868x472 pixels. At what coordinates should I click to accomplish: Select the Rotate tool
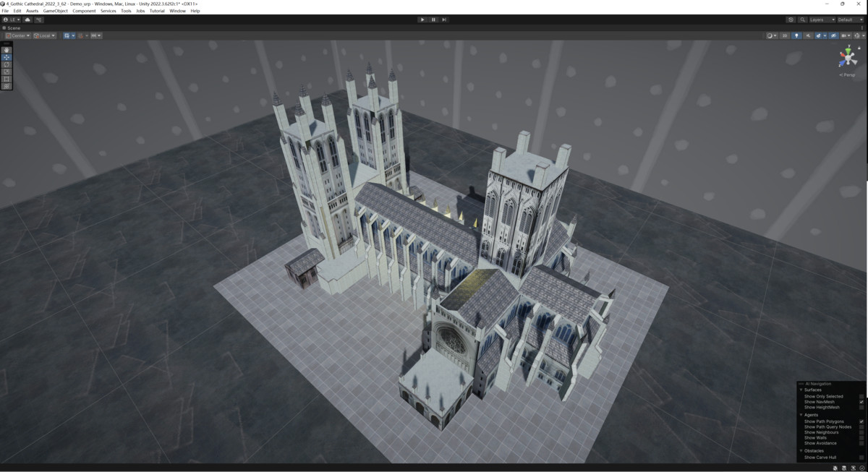(x=7, y=64)
